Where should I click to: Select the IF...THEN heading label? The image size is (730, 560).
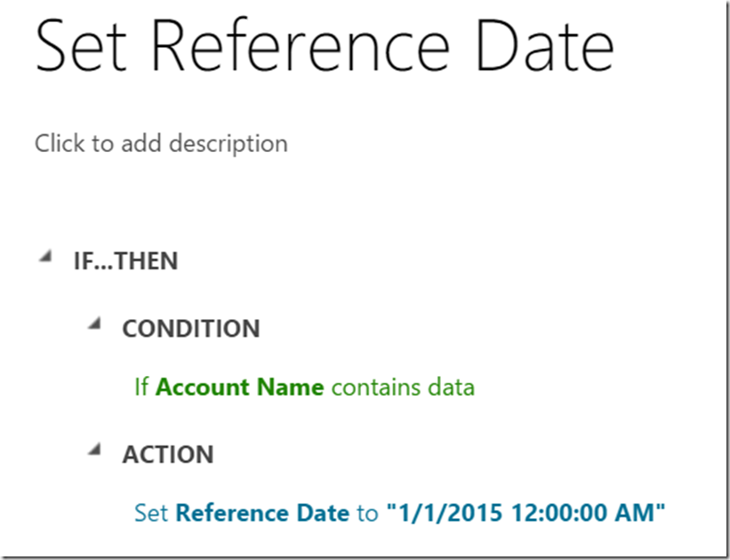coord(125,261)
